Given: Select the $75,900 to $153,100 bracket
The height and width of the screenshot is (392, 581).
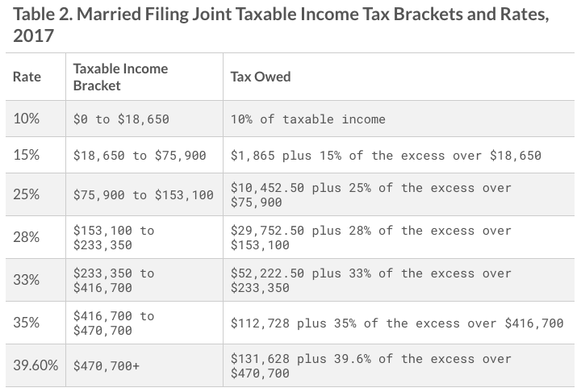Looking at the screenshot, I should 144,195.
